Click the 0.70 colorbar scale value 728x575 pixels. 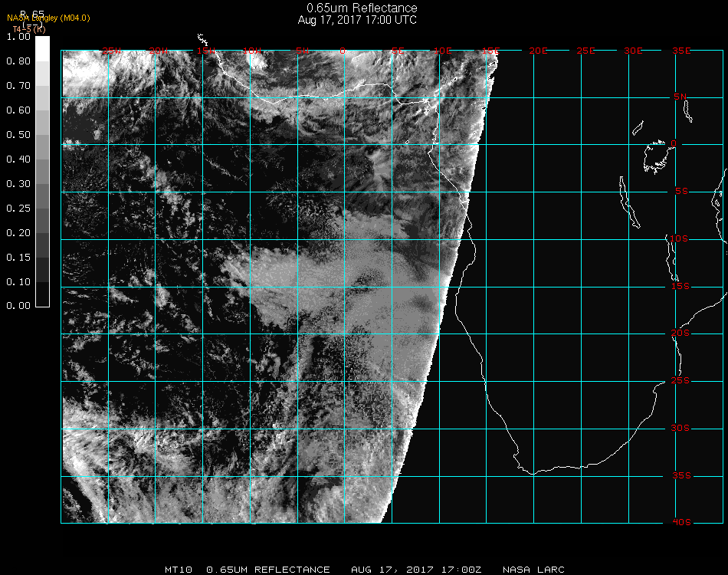(18, 86)
